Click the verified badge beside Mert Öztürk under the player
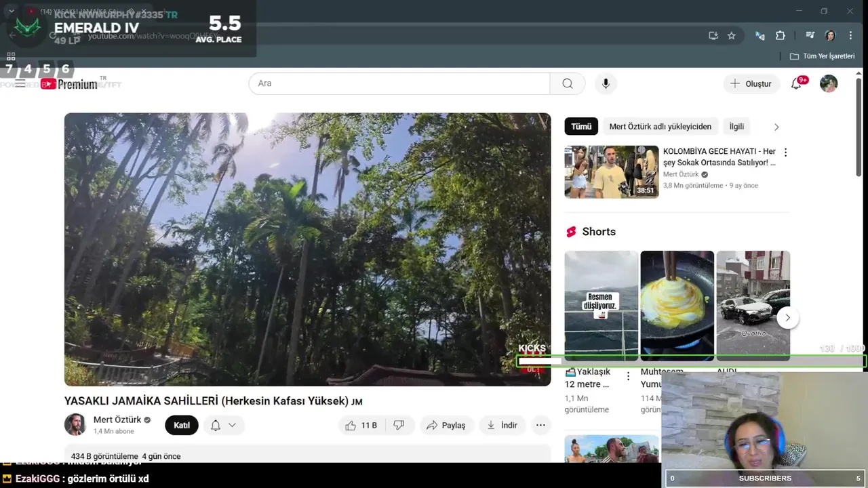The height and width of the screenshot is (488, 868). click(x=147, y=420)
